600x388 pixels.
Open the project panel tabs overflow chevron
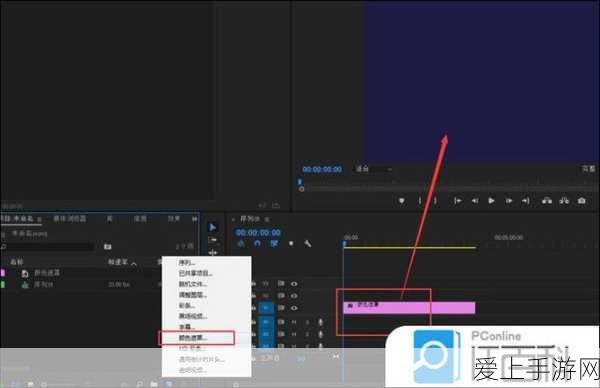click(195, 219)
